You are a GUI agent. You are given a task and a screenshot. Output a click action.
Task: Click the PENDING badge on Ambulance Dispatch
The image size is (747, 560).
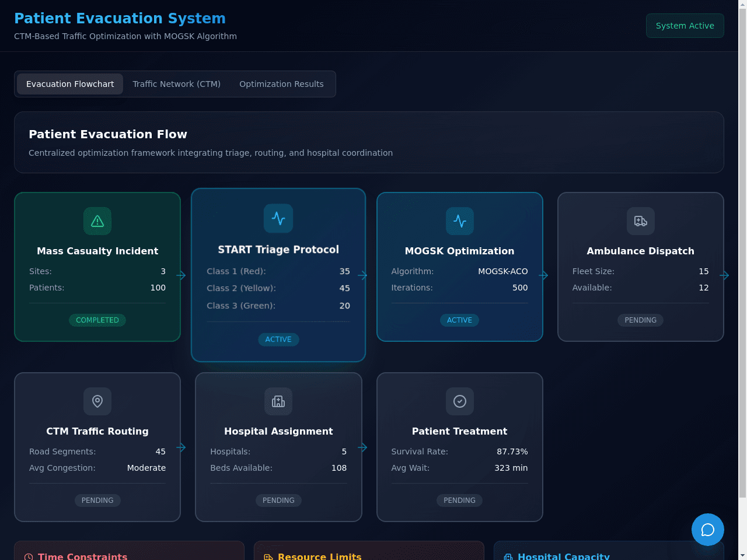(641, 320)
